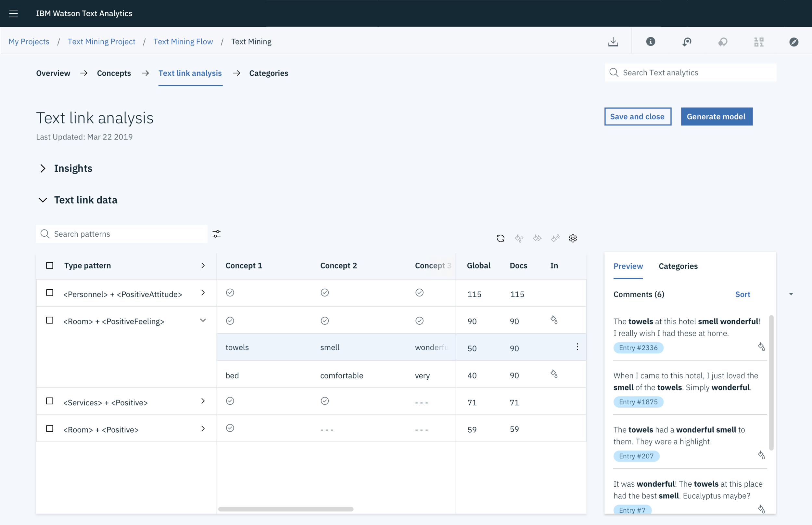Click the Generate model button
This screenshot has height=525, width=812.
click(x=716, y=117)
